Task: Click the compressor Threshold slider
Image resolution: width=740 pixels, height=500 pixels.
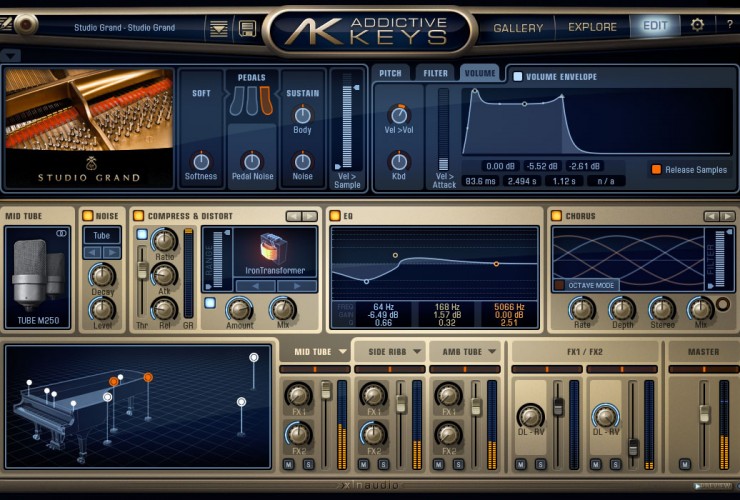Action: point(142,270)
